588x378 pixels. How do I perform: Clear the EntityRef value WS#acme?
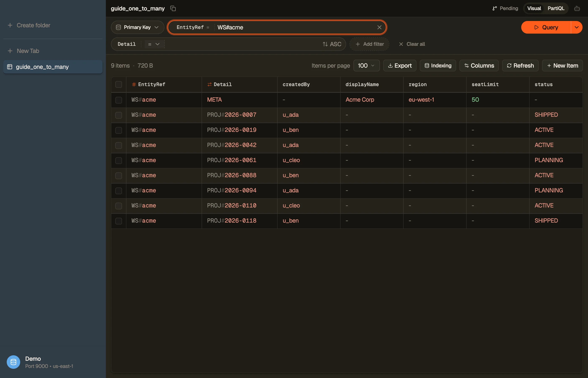[x=379, y=27]
